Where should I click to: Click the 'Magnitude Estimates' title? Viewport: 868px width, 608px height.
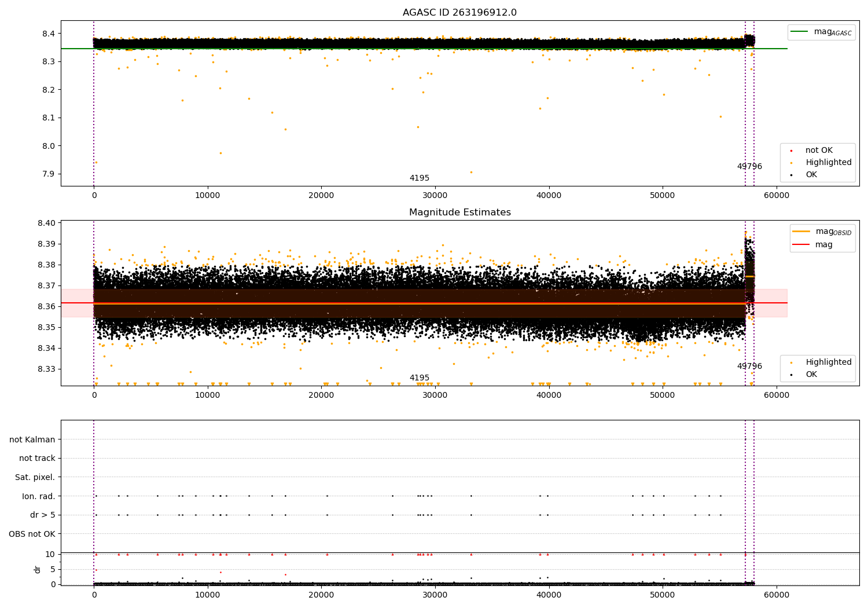pos(459,213)
